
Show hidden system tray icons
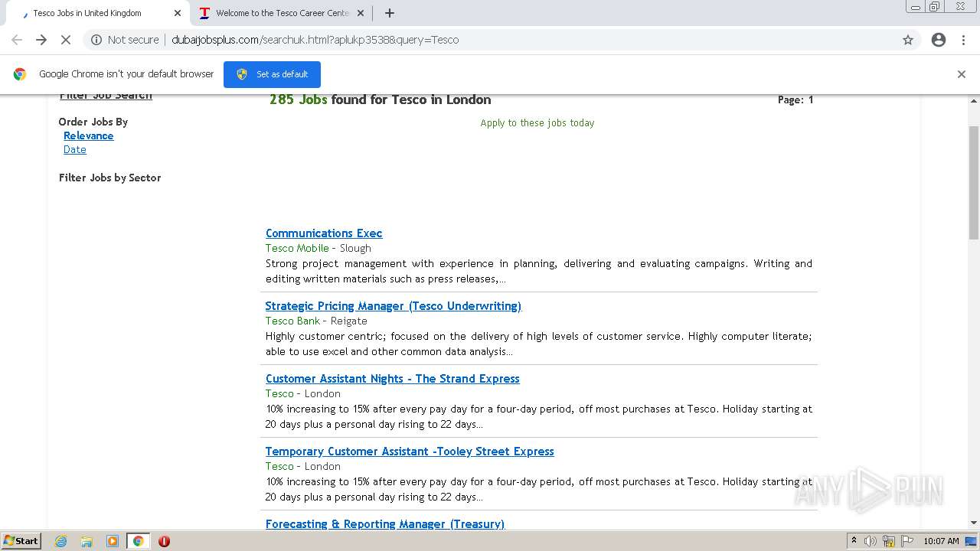pos(854,541)
